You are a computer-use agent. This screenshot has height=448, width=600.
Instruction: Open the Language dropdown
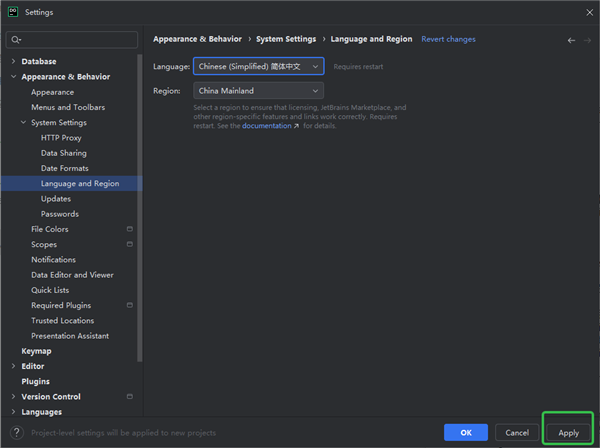point(259,66)
